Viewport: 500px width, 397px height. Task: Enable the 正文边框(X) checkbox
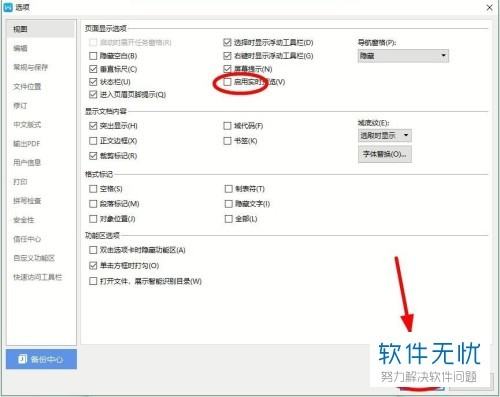coord(93,141)
